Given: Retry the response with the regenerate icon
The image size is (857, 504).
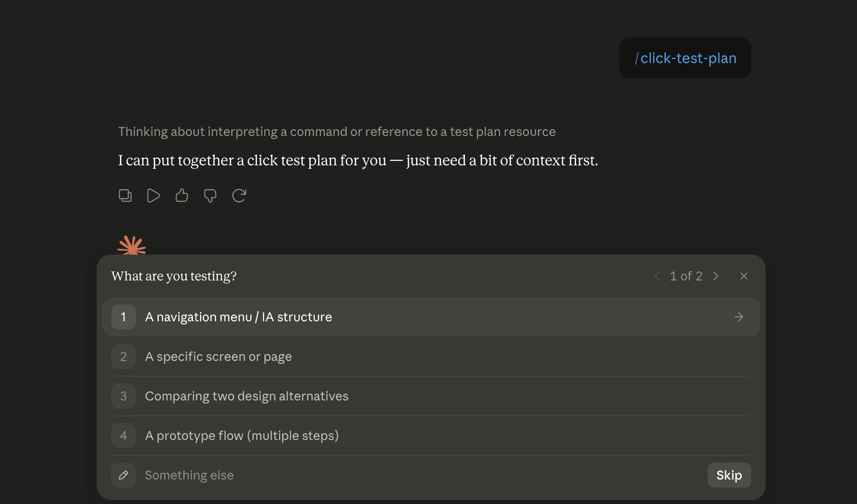Looking at the screenshot, I should (x=239, y=196).
